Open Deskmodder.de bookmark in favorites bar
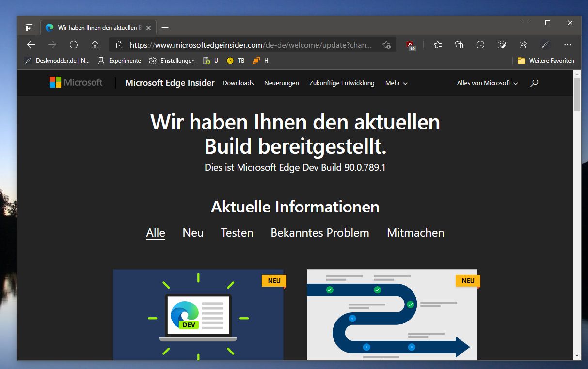Image resolution: width=588 pixels, height=369 pixels. (x=57, y=61)
